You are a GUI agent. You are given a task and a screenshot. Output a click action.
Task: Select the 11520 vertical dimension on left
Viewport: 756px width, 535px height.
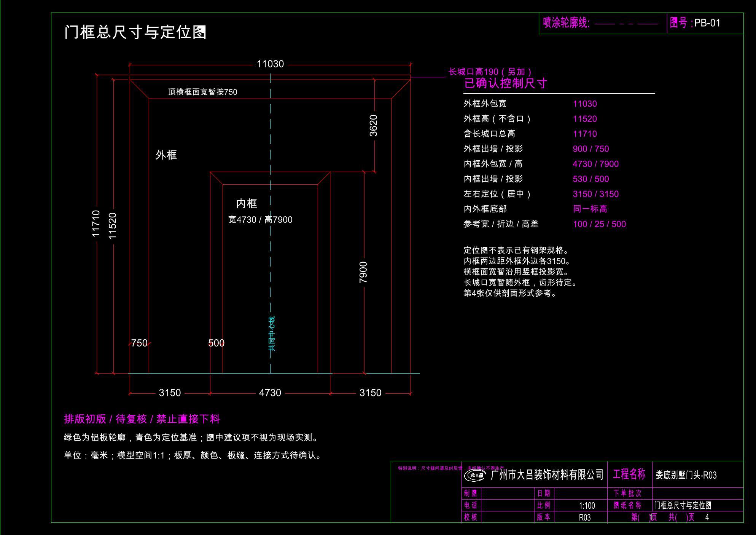point(113,226)
